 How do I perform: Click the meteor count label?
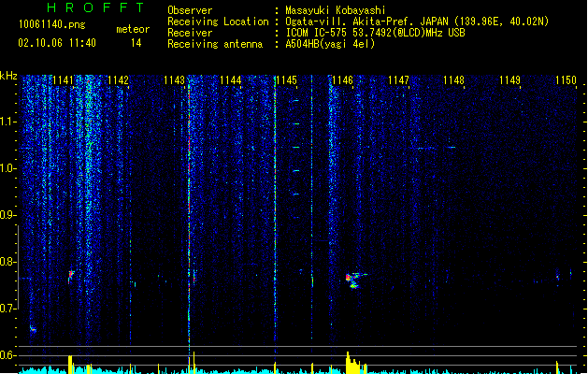click(x=133, y=29)
